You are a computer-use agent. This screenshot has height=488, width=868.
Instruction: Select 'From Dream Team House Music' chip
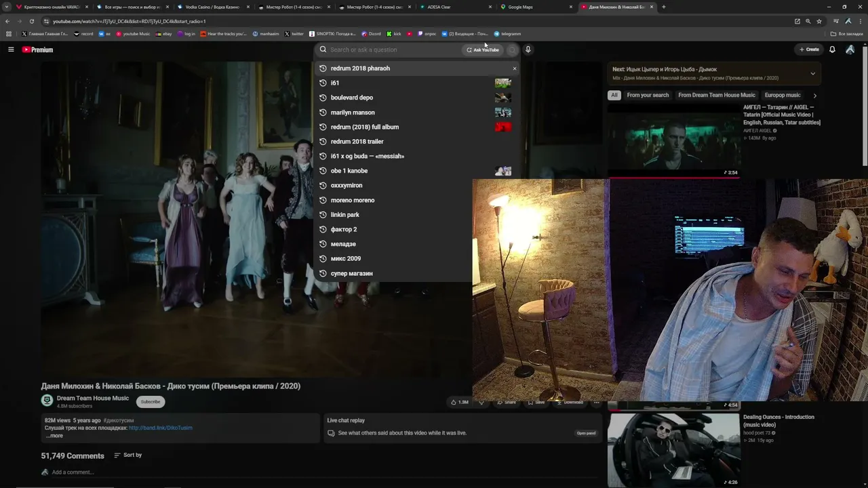[x=717, y=95]
